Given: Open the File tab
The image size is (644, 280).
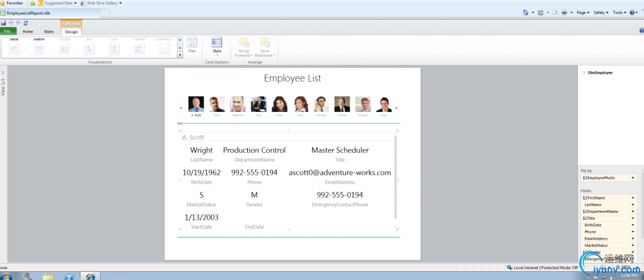Looking at the screenshot, I should click(x=8, y=31).
